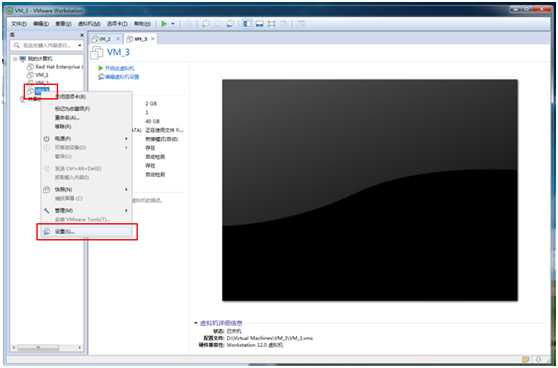Choose 设置(S)... in the context menu
Image resolution: width=558 pixels, height=368 pixels.
click(86, 232)
